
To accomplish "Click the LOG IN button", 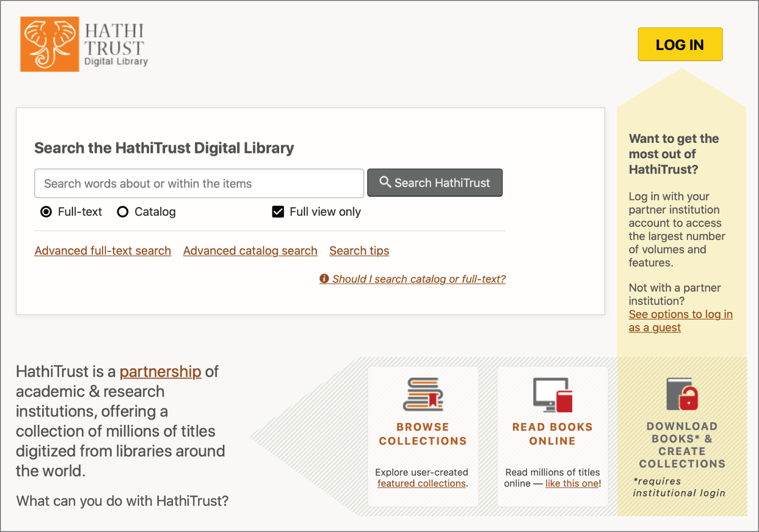I will pyautogui.click(x=680, y=44).
